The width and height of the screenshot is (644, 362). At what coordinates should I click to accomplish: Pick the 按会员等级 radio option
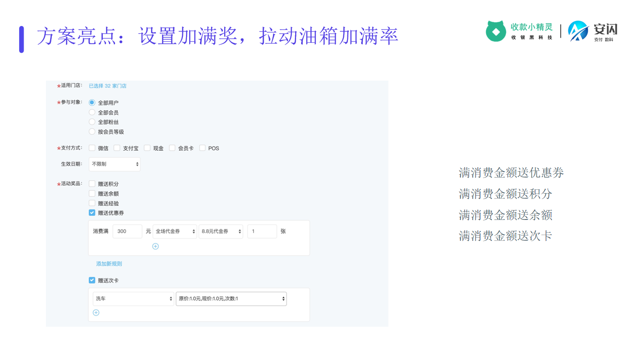[92, 132]
